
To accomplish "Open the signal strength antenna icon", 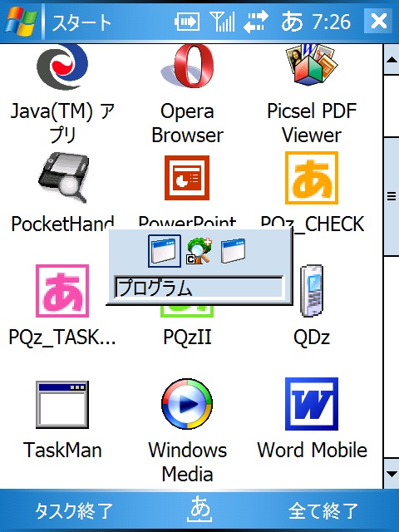I will [x=223, y=22].
